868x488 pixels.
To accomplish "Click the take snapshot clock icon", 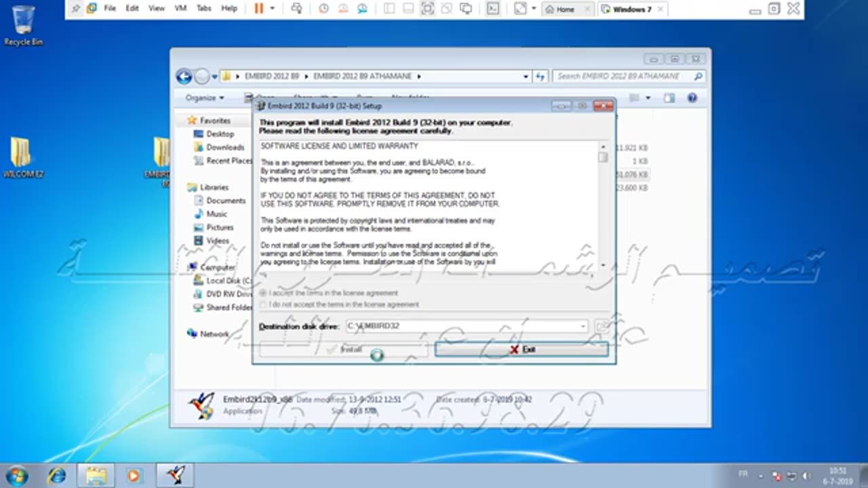I will tap(323, 9).
